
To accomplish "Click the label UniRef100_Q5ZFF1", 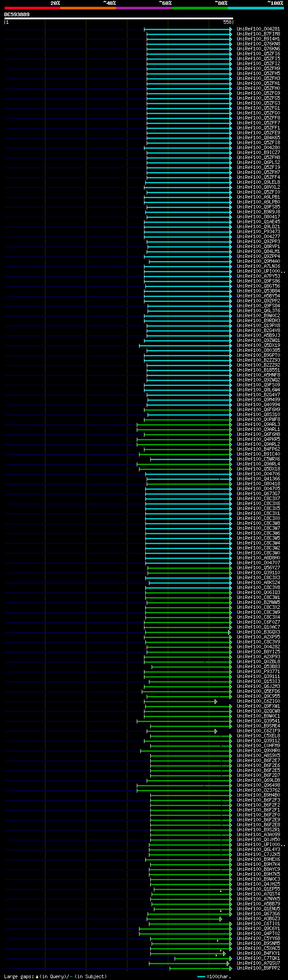I will coord(258,128).
